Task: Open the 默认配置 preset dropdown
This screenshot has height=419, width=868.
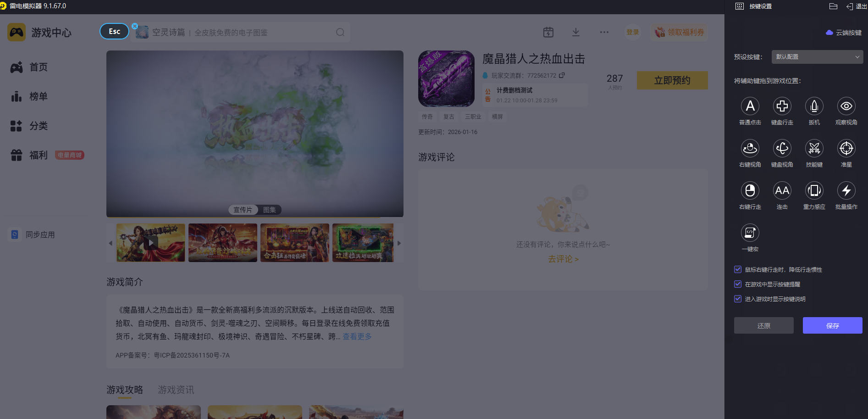Action: tap(817, 56)
